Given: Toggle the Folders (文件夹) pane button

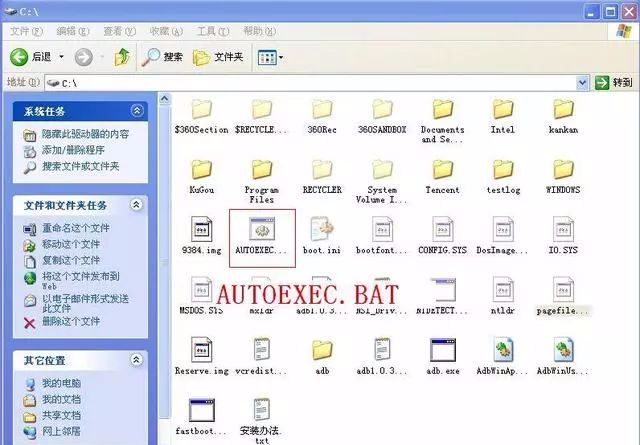Looking at the screenshot, I should [218, 57].
